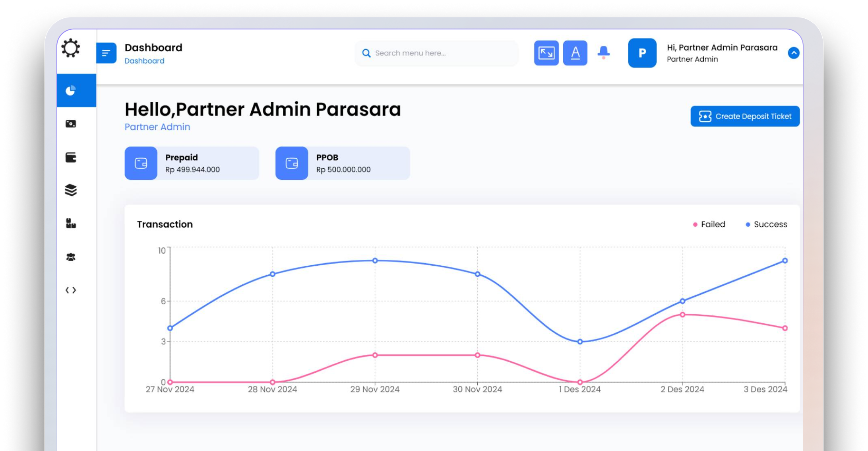Click the search menu input field
Screen dimensions: 868x451
[x=437, y=53]
